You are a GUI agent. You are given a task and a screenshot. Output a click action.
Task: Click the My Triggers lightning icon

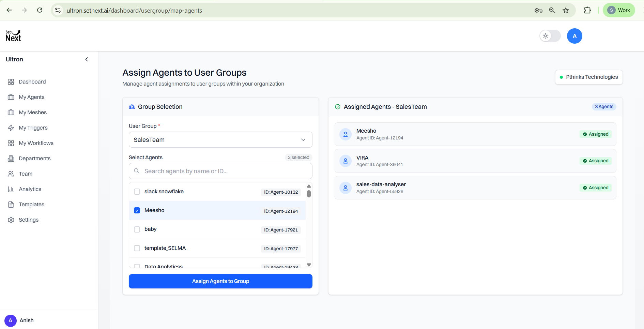pos(11,128)
